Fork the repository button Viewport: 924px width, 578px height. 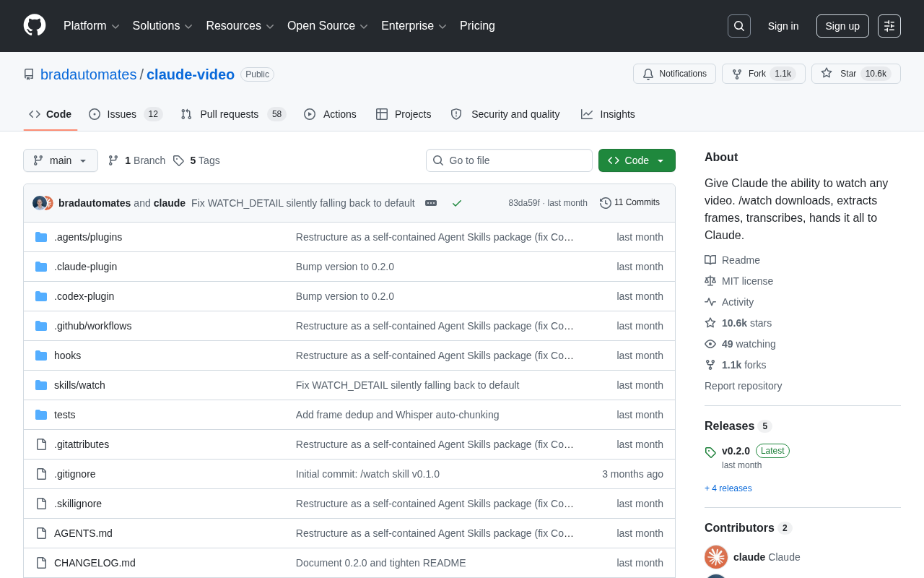click(764, 74)
